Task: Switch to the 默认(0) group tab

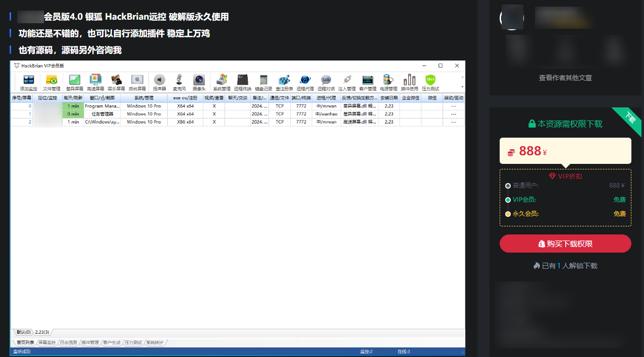Action: (x=23, y=332)
